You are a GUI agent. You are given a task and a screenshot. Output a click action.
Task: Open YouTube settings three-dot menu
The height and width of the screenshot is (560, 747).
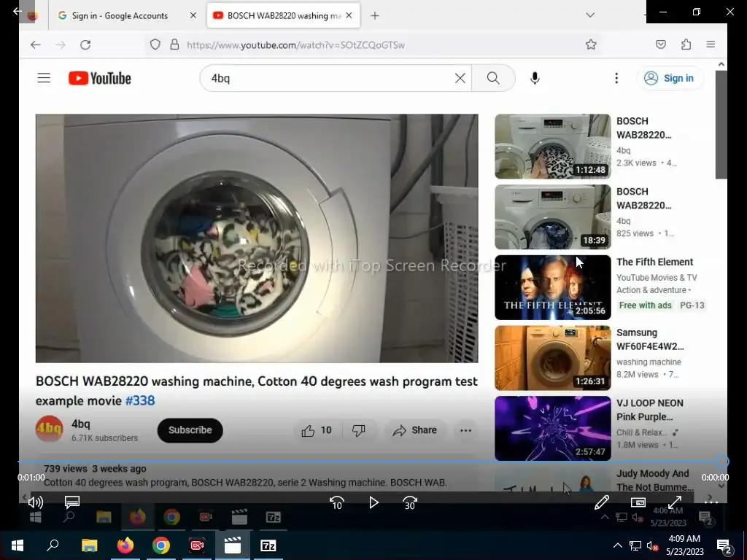click(616, 78)
